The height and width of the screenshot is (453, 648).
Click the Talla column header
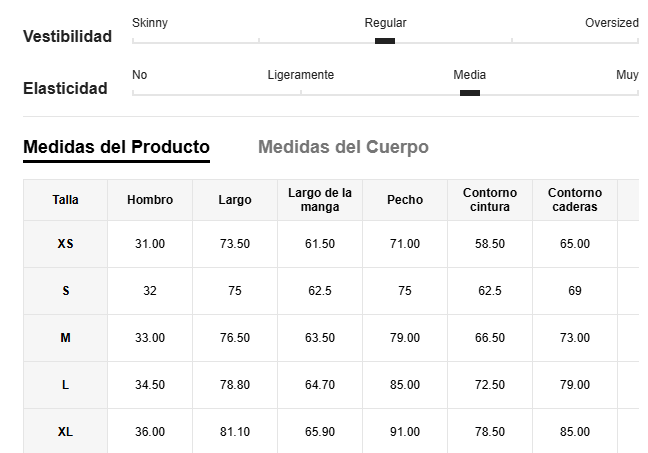click(65, 200)
